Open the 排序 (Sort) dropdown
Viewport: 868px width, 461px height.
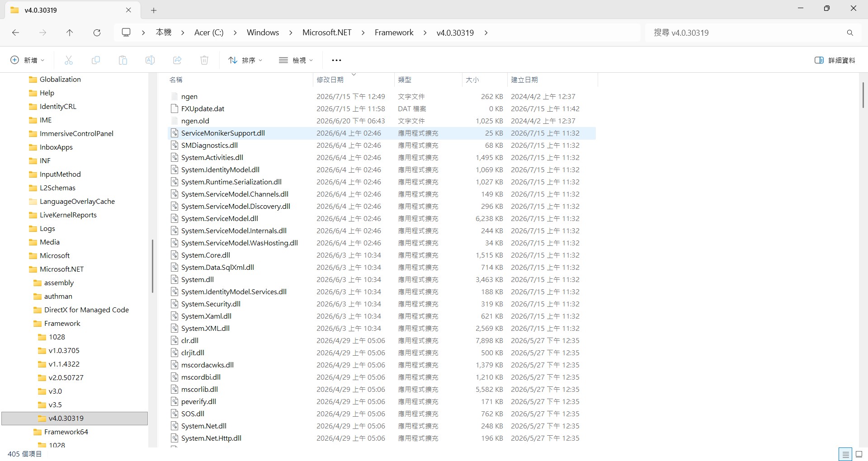tap(245, 60)
